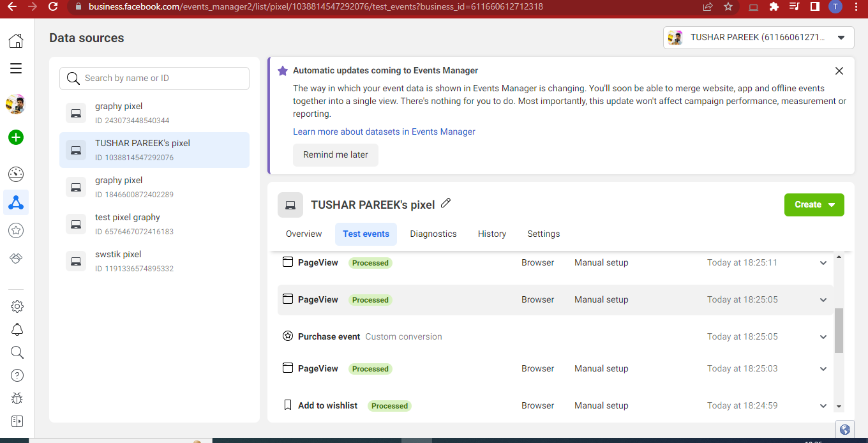
Task: Open the Settings gear in sidebar
Action: click(17, 306)
